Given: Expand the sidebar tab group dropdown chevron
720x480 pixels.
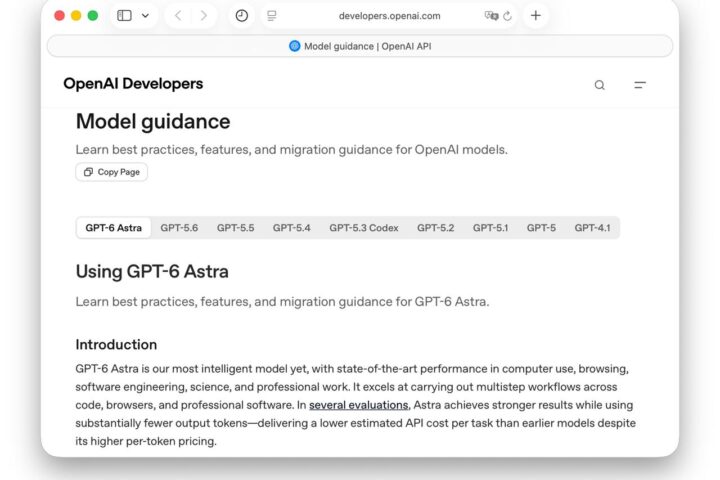Looking at the screenshot, I should 145,16.
